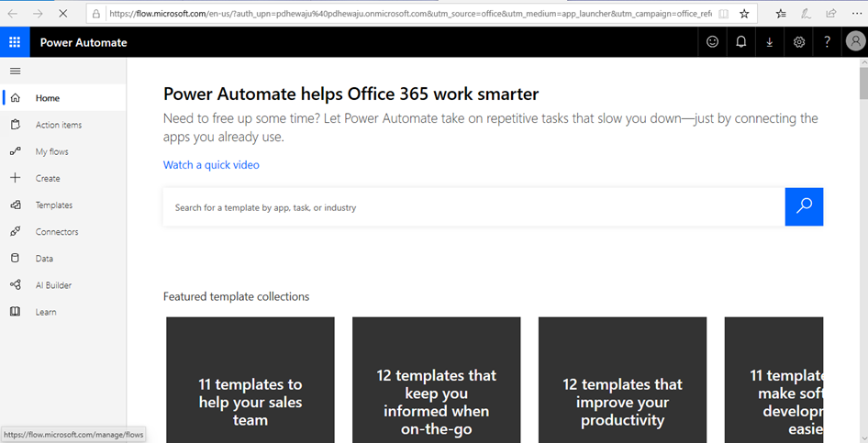This screenshot has width=868, height=443.
Task: Click the Create plus icon
Action: click(16, 178)
